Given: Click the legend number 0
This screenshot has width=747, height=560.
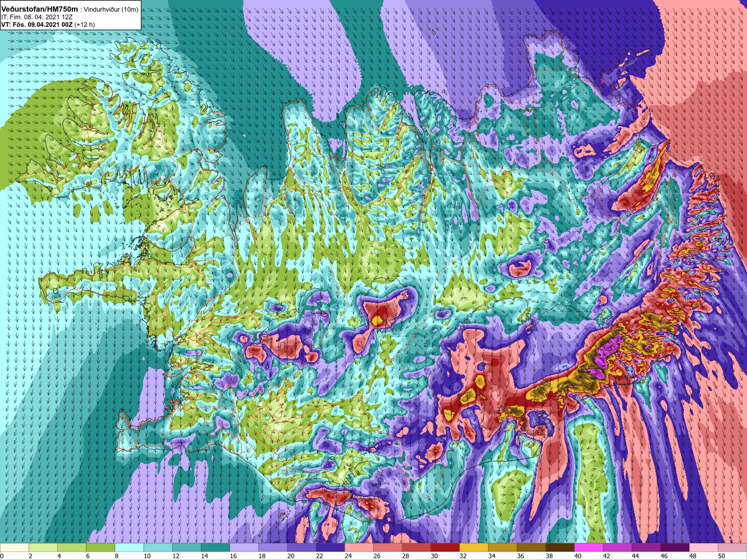Looking at the screenshot, I should (2, 556).
